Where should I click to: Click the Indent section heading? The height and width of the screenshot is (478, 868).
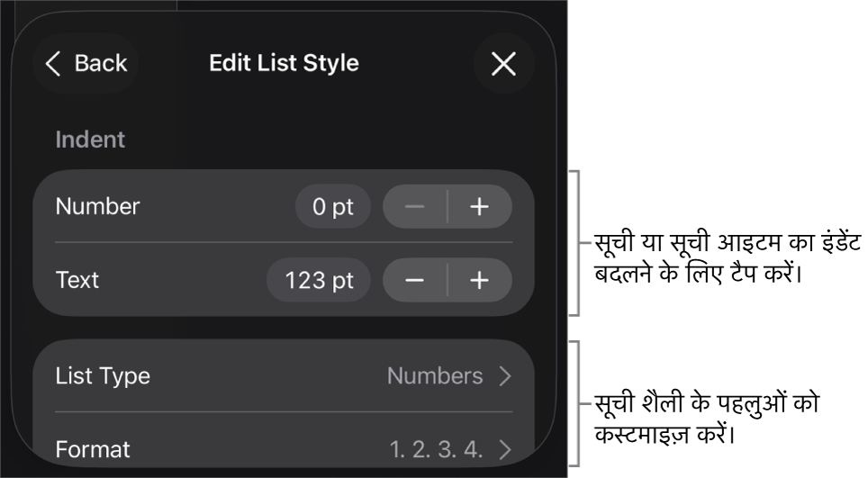tap(90, 140)
